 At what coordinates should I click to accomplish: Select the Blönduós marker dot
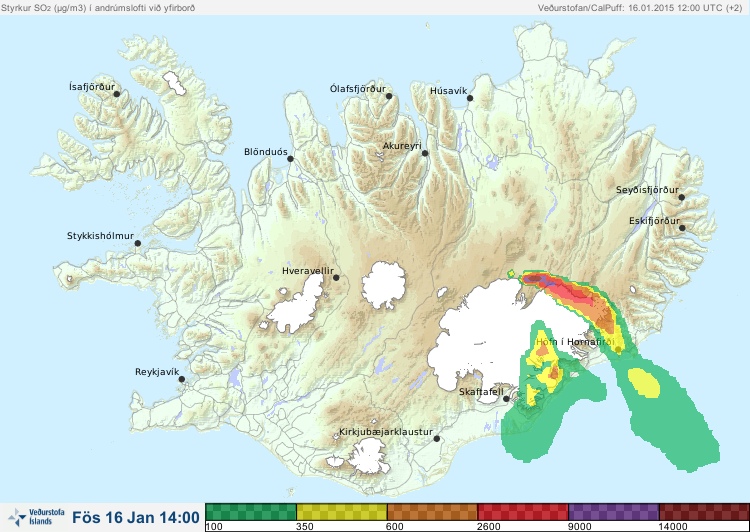pyautogui.click(x=290, y=158)
